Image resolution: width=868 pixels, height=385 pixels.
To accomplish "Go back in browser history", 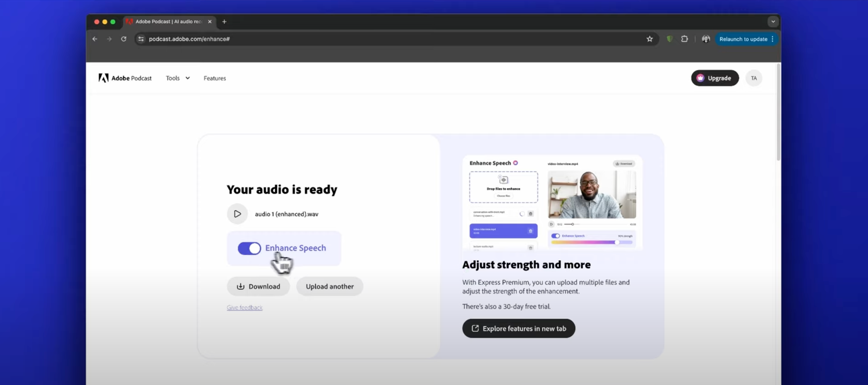I will [95, 39].
